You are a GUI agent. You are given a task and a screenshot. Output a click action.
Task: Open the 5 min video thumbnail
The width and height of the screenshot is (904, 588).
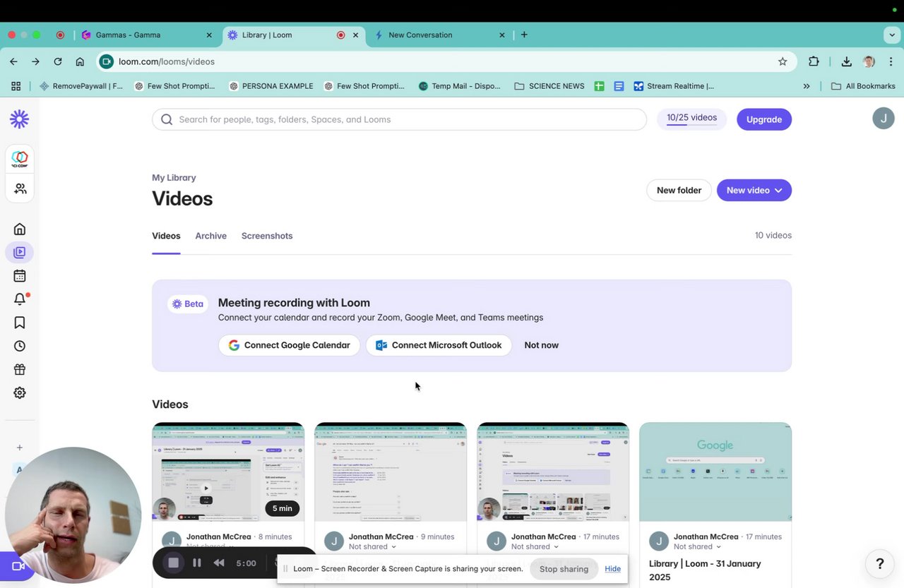coord(228,472)
